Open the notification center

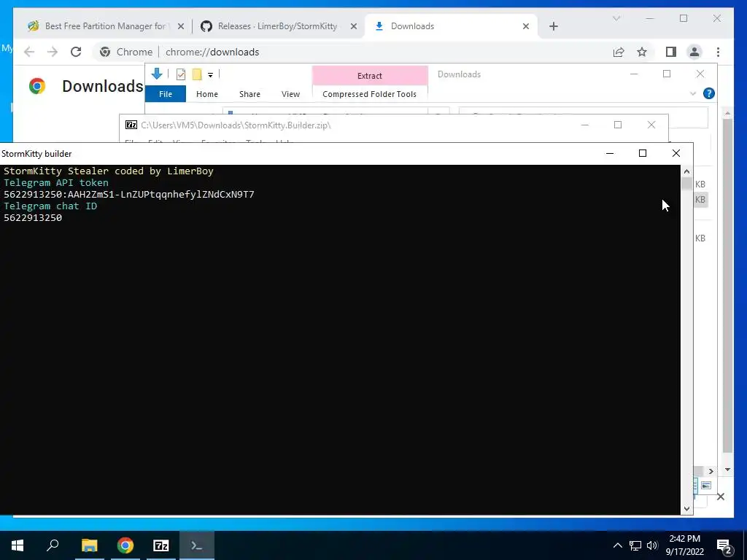tap(724, 545)
